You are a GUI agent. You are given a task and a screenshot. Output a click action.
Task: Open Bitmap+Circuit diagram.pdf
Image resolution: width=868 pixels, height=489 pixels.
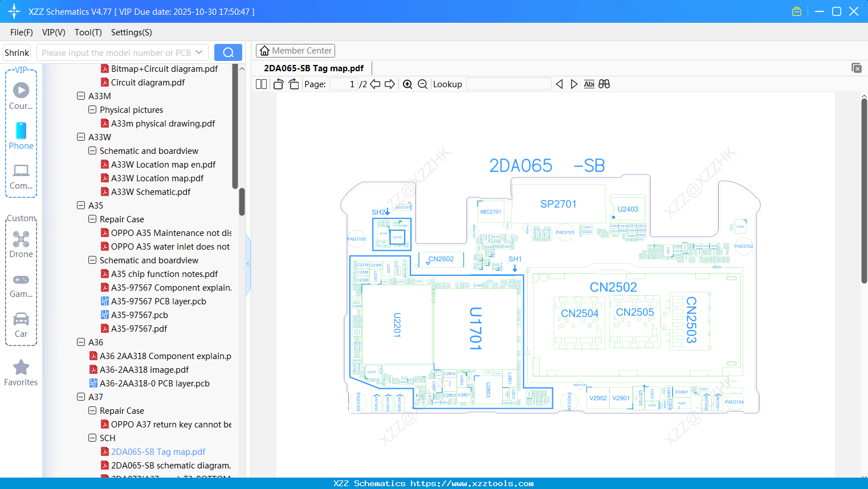click(164, 69)
